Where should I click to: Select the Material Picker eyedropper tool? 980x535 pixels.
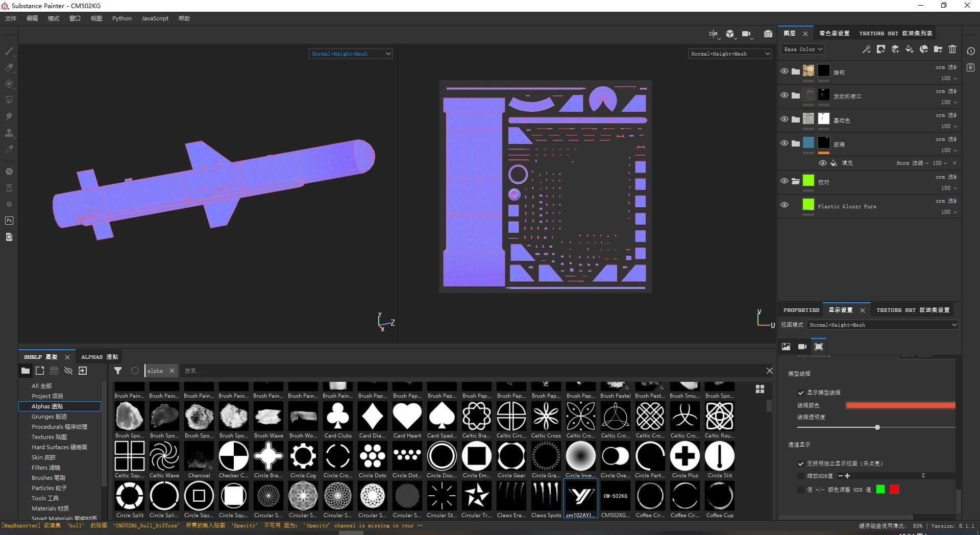(9, 149)
